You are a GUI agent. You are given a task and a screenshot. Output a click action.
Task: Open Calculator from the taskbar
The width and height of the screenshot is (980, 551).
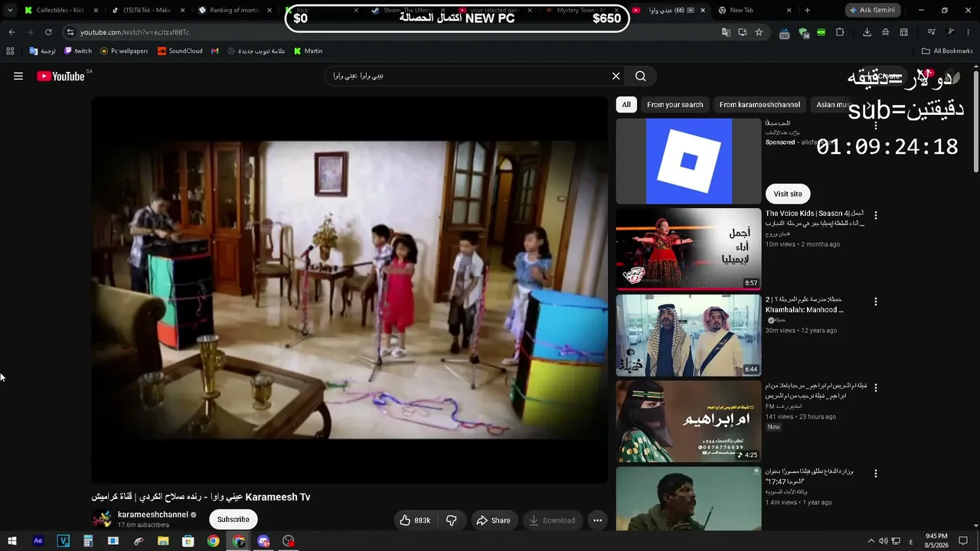pos(88,541)
